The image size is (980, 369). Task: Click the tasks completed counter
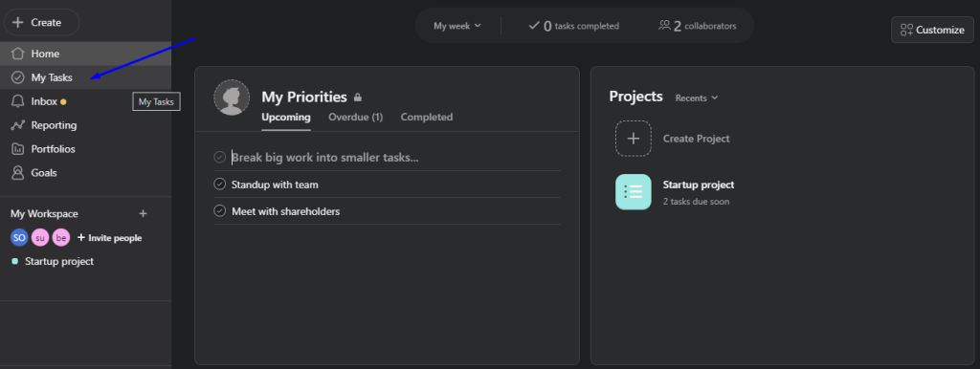[574, 26]
